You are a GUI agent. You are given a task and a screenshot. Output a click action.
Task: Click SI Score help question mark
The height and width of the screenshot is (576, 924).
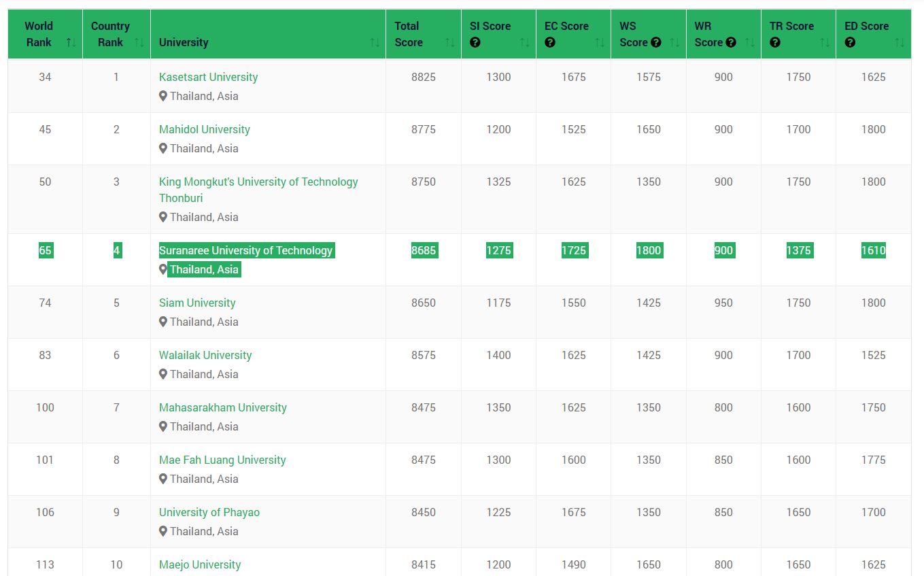pyautogui.click(x=475, y=42)
